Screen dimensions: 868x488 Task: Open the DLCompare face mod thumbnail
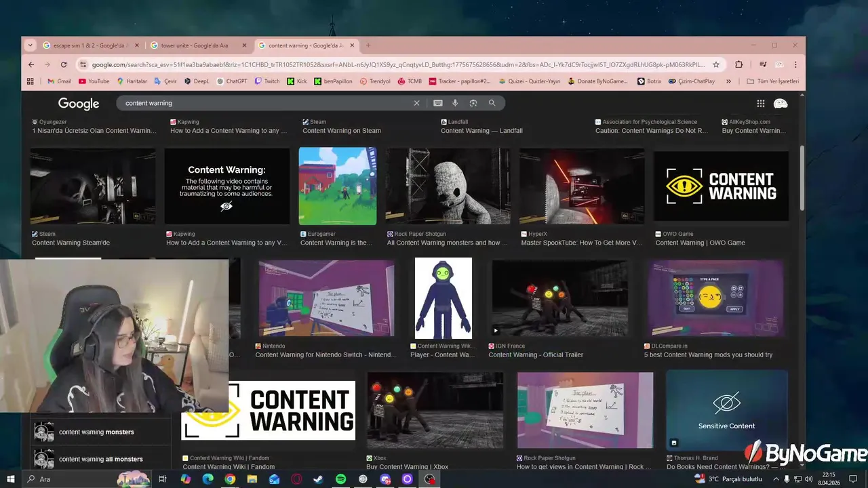coord(715,298)
